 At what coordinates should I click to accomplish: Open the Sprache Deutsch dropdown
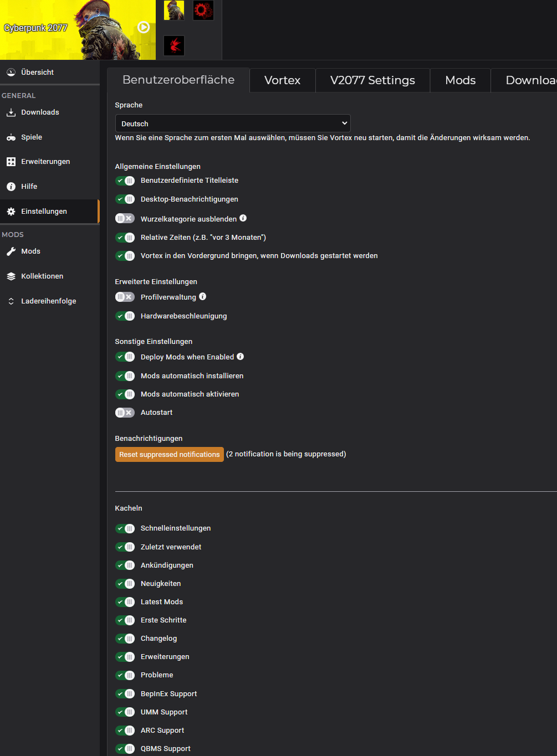(233, 124)
